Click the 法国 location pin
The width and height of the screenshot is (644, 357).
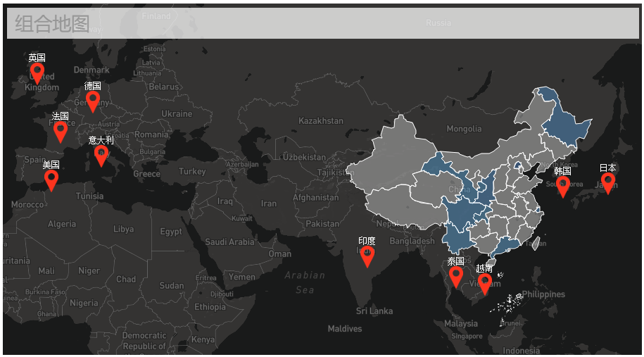tap(61, 132)
